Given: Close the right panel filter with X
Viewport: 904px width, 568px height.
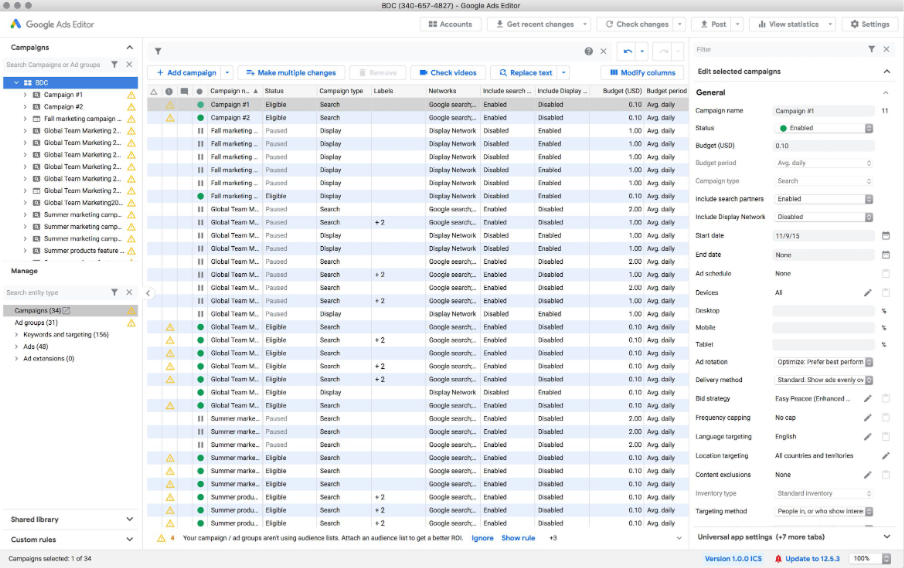Looking at the screenshot, I should click(x=887, y=50).
